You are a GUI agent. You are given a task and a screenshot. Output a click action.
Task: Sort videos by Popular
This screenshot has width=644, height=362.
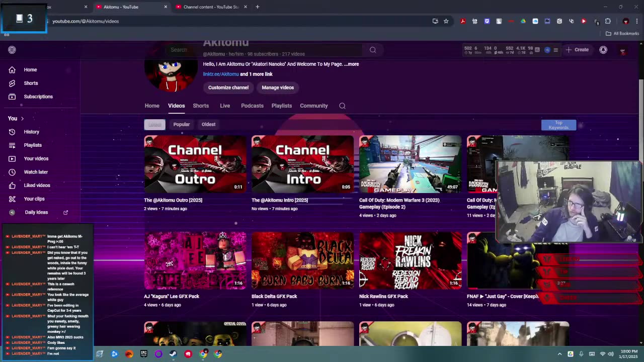point(182,124)
